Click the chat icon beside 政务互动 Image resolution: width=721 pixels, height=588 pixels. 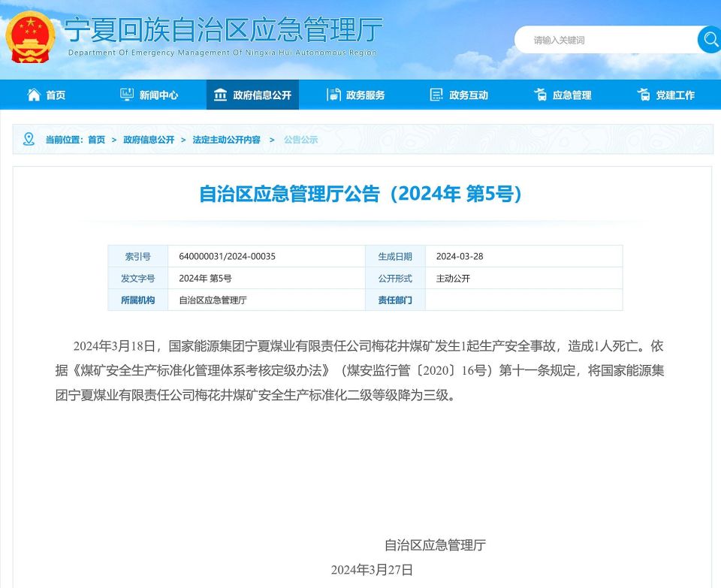tap(435, 95)
